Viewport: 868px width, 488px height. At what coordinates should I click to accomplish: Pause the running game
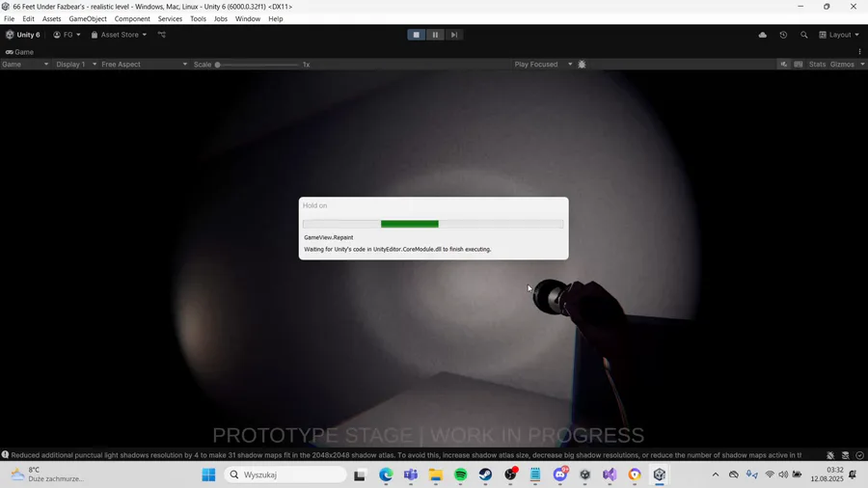coord(435,35)
